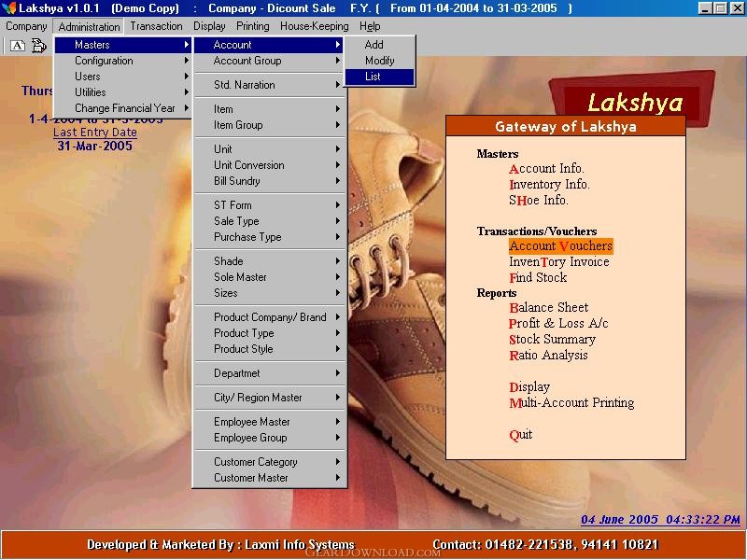Image resolution: width=747 pixels, height=560 pixels.
Task: Select Account in Masters submenu
Action: 269,45
